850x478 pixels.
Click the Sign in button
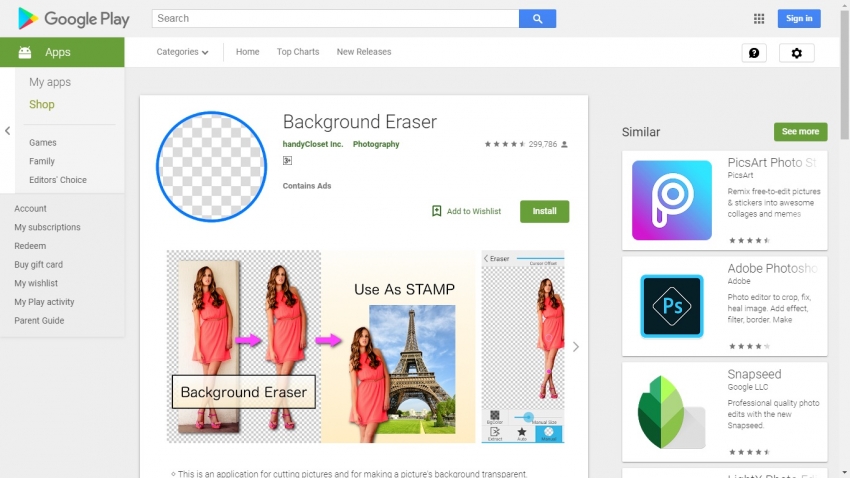click(x=799, y=18)
